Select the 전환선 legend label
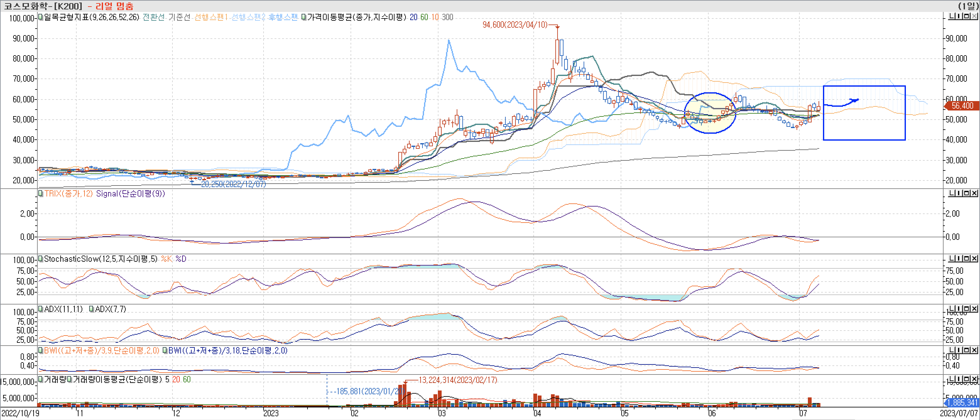This screenshot has width=980, height=420. 154,17
